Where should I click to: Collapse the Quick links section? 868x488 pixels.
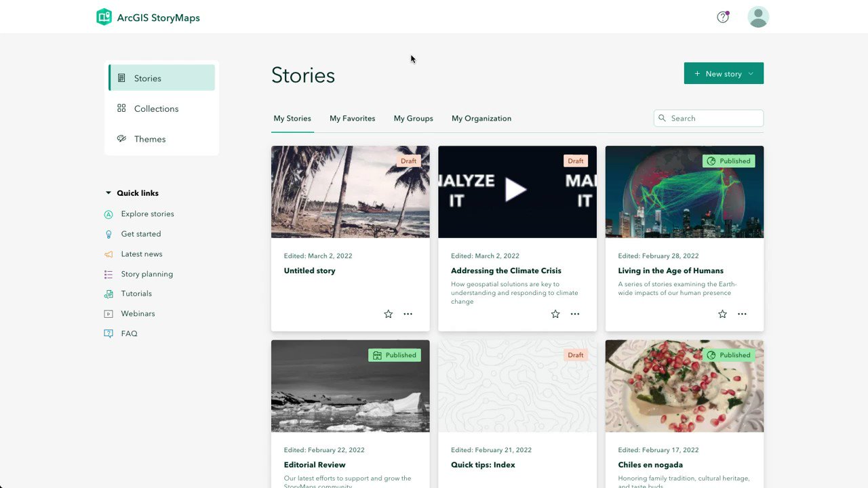(x=108, y=192)
